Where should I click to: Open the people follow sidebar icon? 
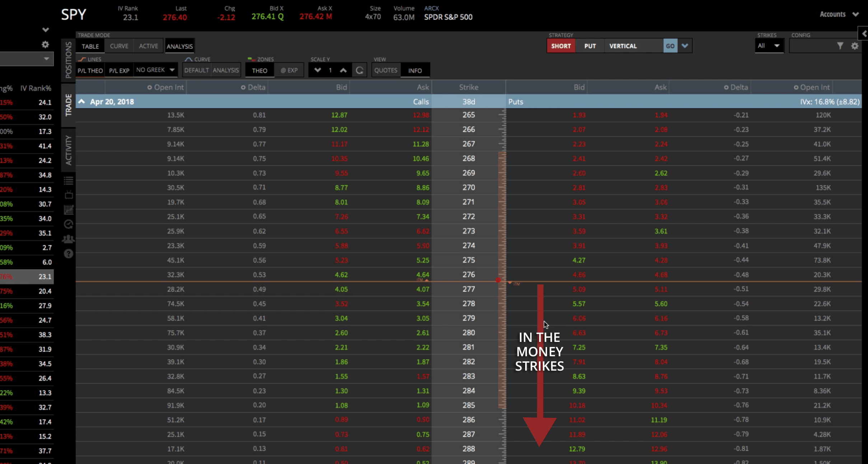click(x=69, y=239)
